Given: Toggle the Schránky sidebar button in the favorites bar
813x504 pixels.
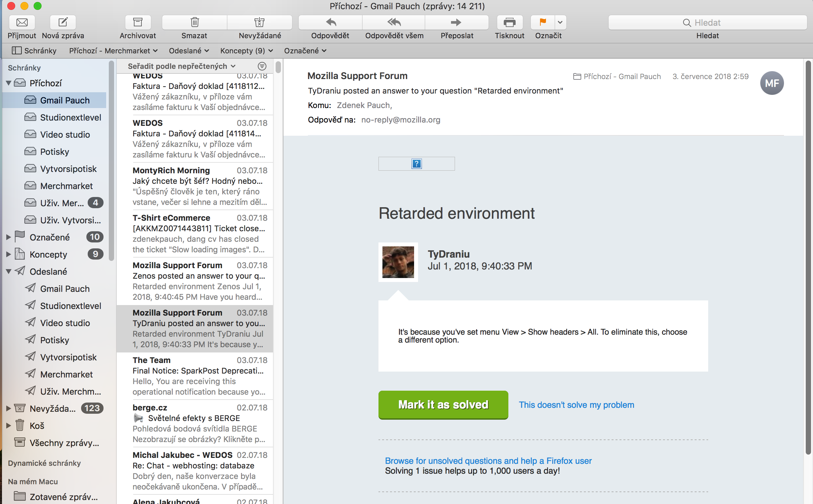Looking at the screenshot, I should [x=34, y=51].
